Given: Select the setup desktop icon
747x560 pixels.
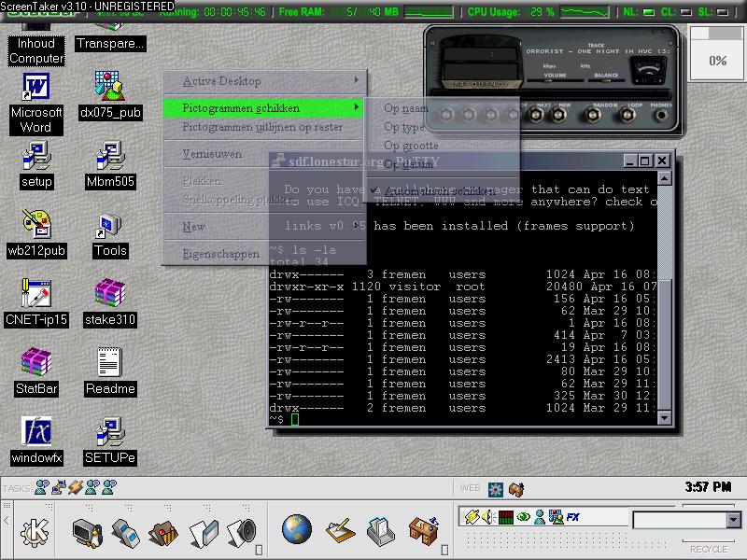Looking at the screenshot, I should pyautogui.click(x=36, y=156).
